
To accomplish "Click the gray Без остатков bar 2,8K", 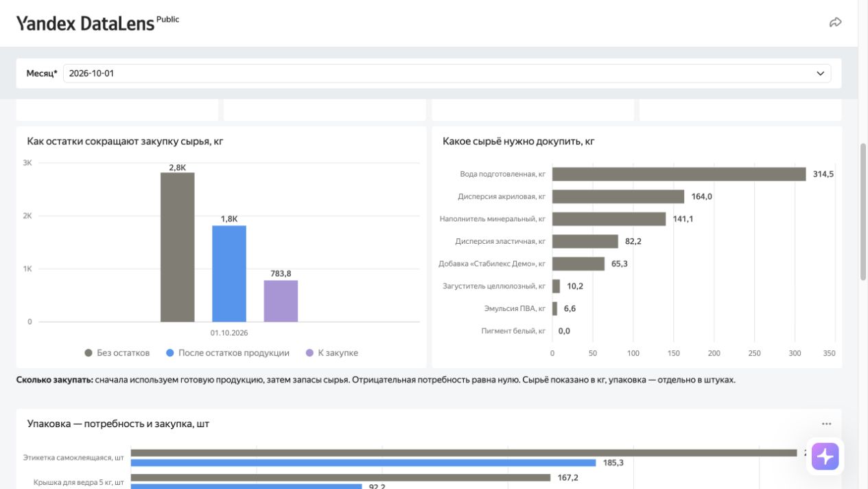I will (177, 247).
